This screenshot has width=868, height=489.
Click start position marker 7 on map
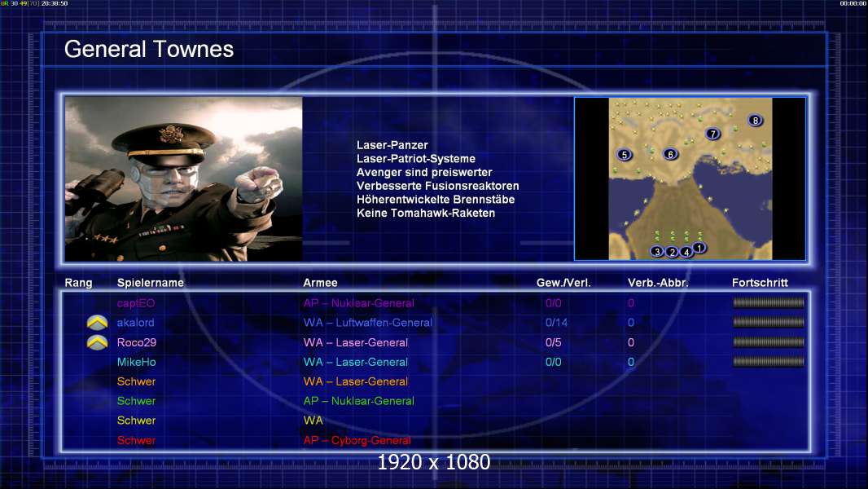(713, 134)
